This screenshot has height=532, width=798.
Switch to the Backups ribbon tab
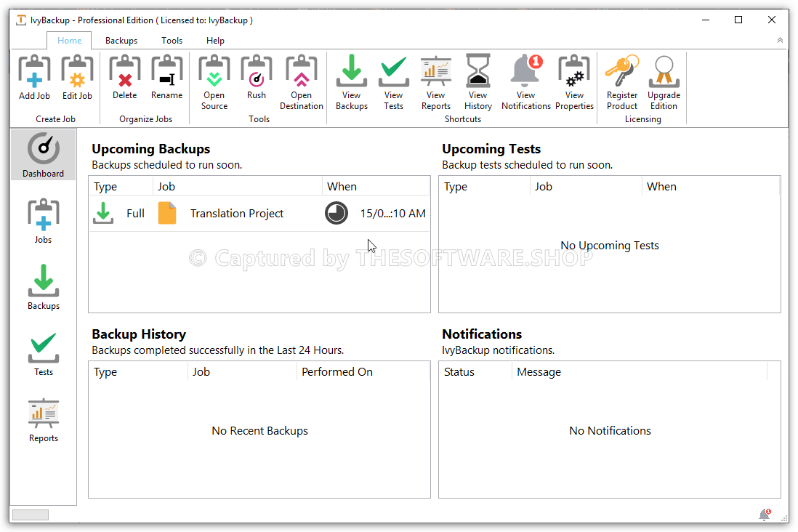[121, 41]
